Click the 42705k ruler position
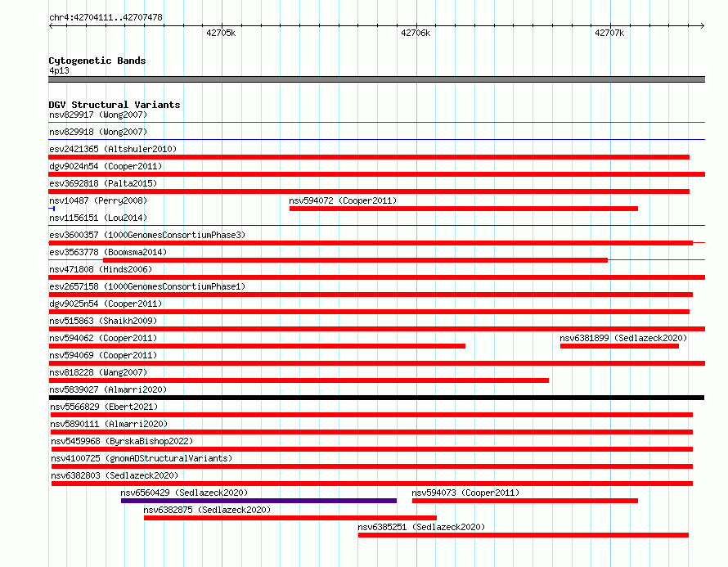Image resolution: width=728 pixels, height=567 pixels. [221, 33]
